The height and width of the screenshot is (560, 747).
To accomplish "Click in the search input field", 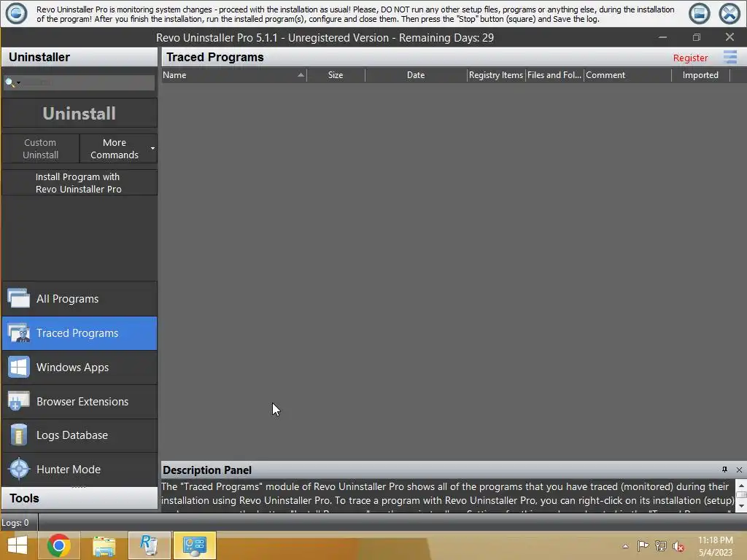I will (88, 82).
